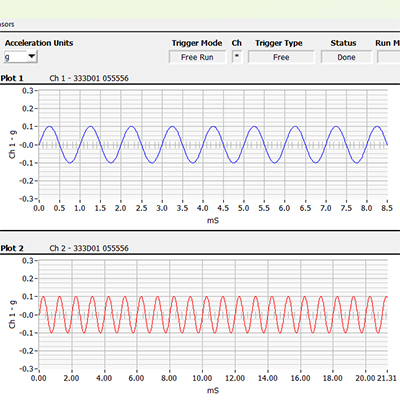Click the Status label
The width and height of the screenshot is (400, 400).
pyautogui.click(x=343, y=43)
